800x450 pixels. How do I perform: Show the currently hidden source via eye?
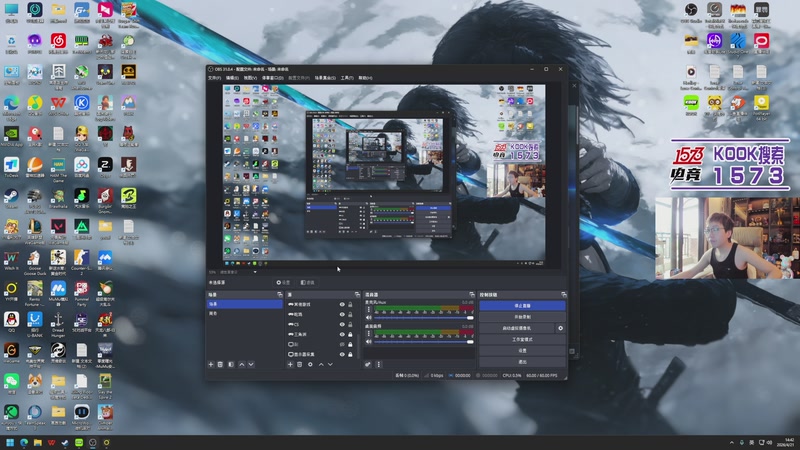coord(342,344)
